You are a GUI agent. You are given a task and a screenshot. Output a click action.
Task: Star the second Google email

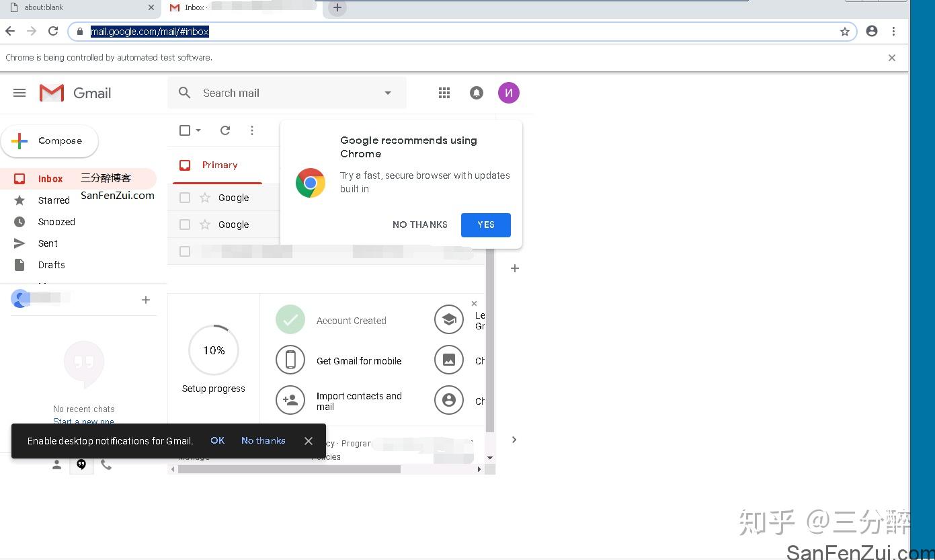pyautogui.click(x=205, y=225)
